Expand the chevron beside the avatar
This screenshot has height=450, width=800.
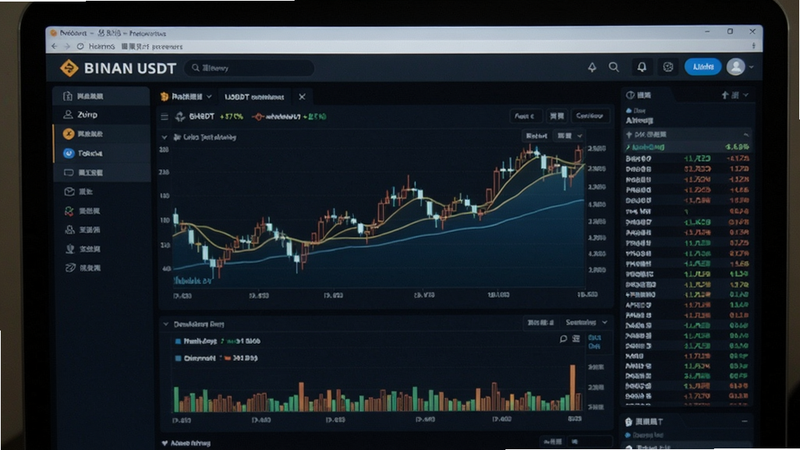pos(752,67)
